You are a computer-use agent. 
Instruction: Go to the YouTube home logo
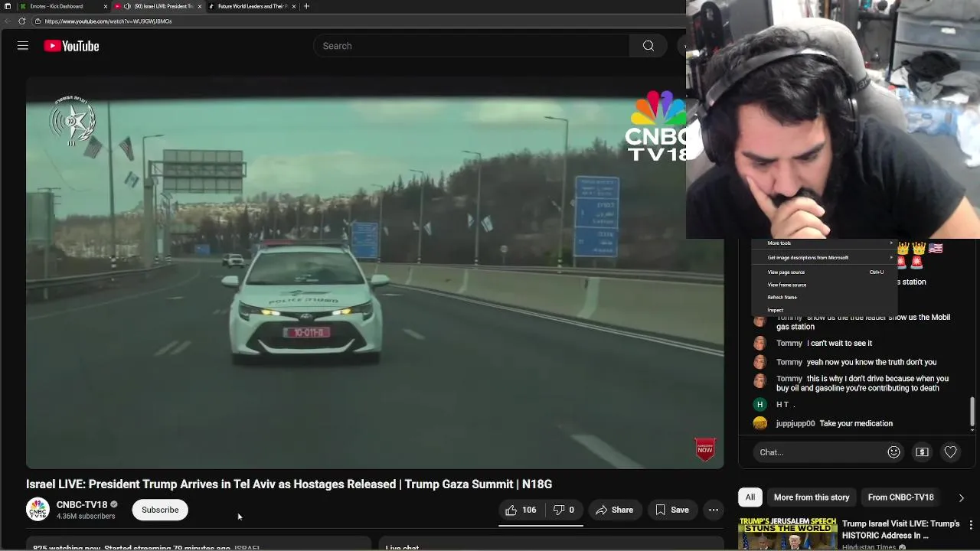click(x=71, y=46)
